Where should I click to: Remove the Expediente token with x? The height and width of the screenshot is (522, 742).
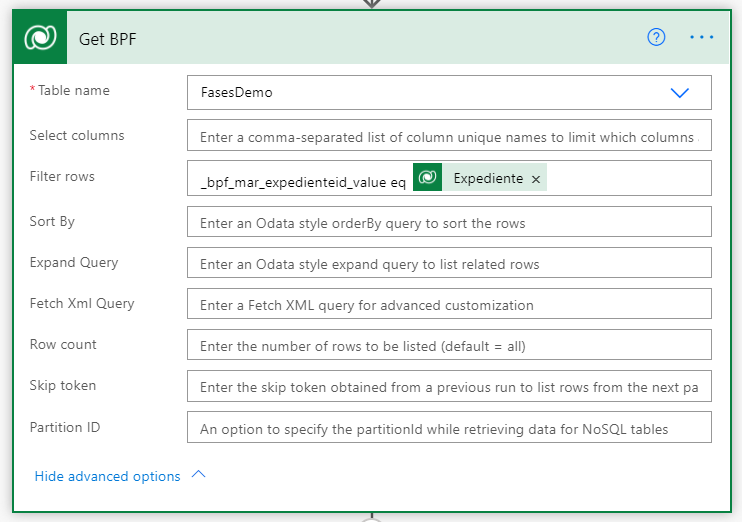coord(536,179)
